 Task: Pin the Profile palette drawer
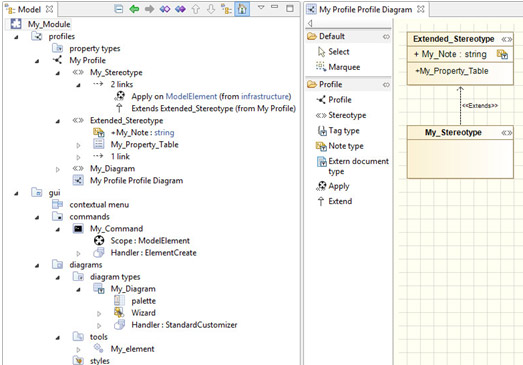[386, 85]
